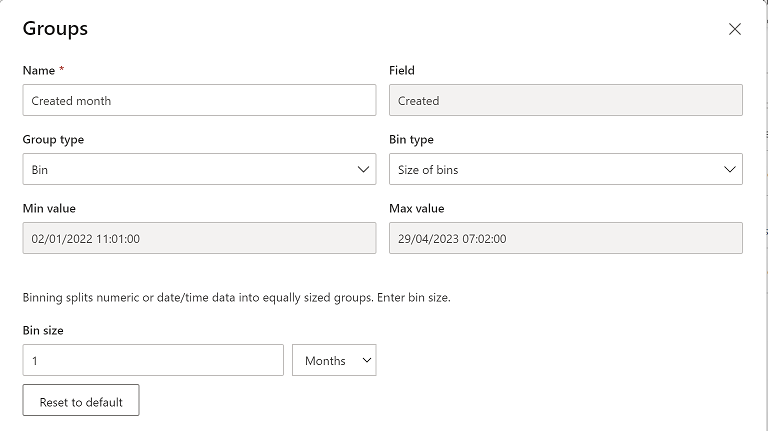
Task: Select the Max value box showing 29/04/2023
Action: tap(565, 238)
